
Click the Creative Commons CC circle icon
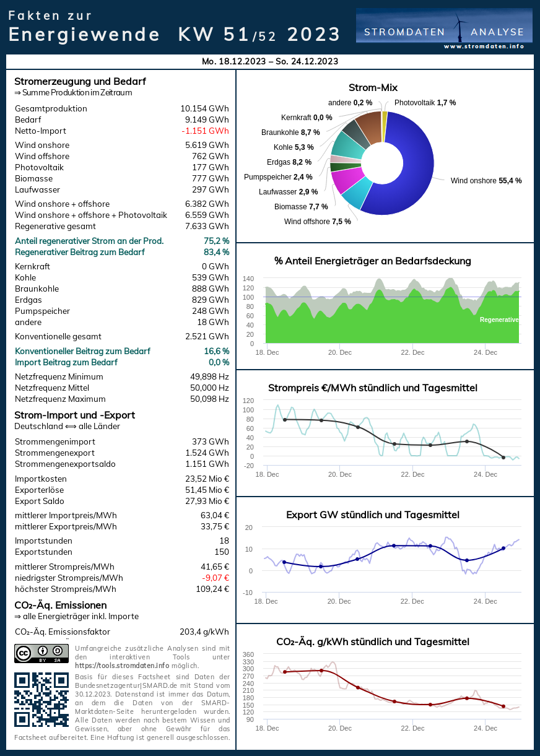coord(24,653)
